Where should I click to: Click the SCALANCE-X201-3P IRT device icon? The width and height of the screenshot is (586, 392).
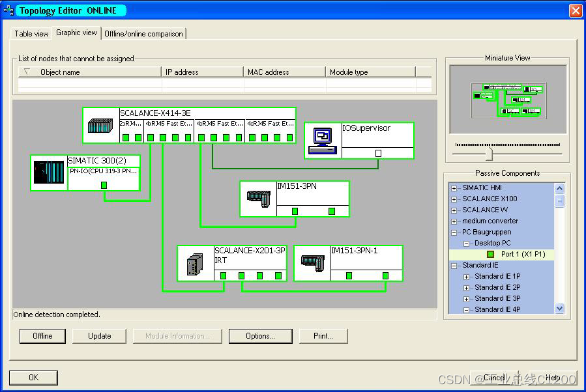tap(195, 264)
